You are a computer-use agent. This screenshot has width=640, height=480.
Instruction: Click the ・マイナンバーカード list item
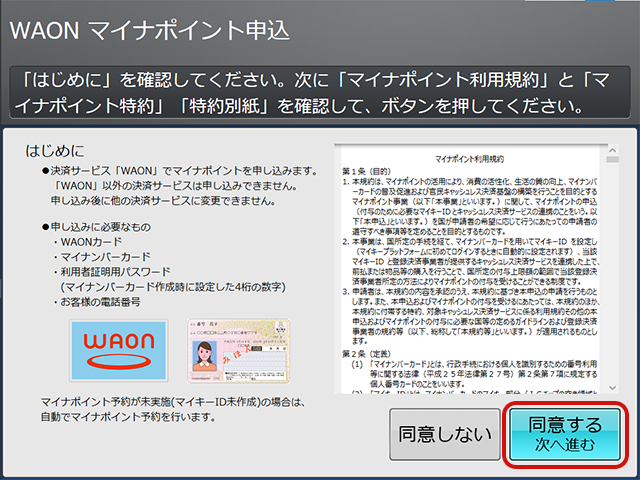[x=101, y=257]
